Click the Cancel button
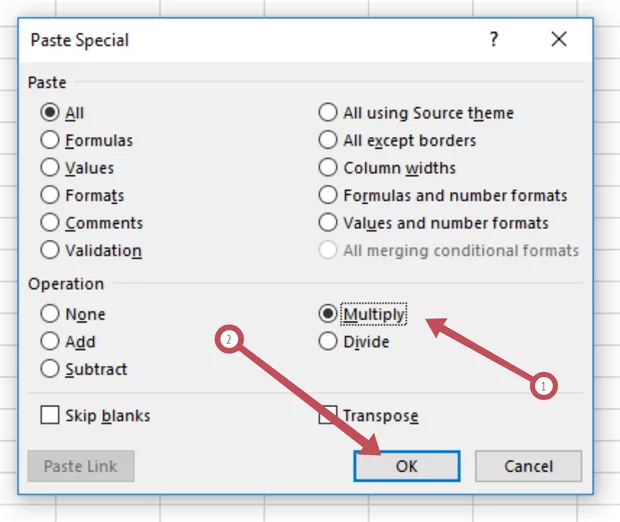 click(x=528, y=466)
